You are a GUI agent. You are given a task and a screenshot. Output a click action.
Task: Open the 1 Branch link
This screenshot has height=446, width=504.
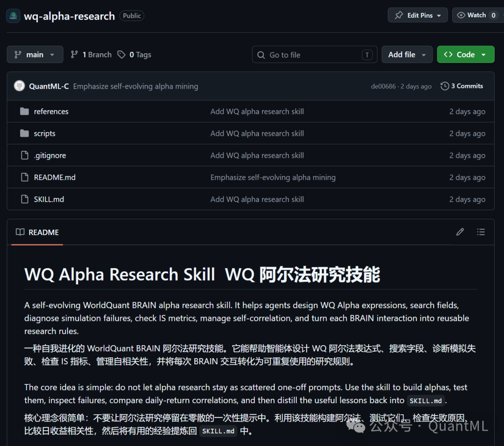coord(97,55)
